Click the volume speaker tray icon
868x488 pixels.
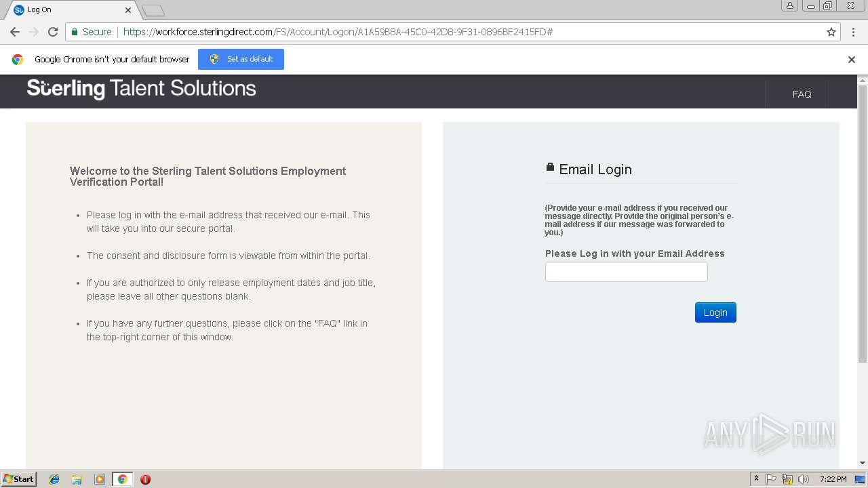(804, 479)
